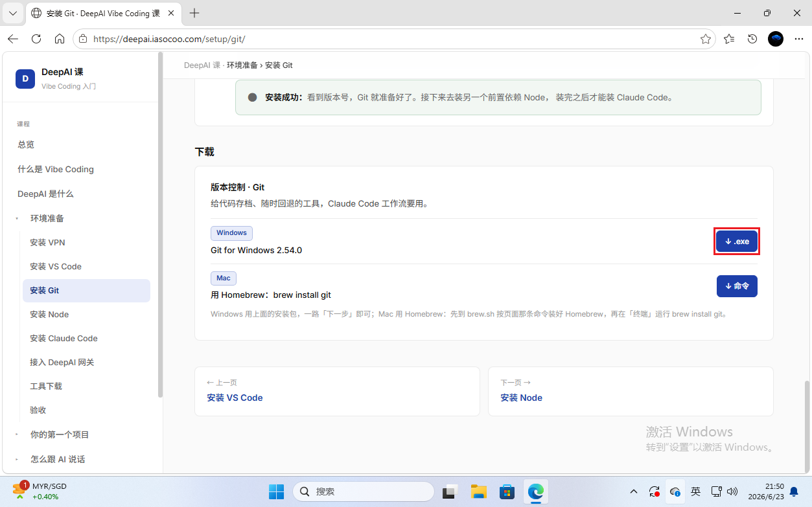Viewport: 812px width, 507px height.
Task: Click the sidebar scrollbar
Action: pos(160,223)
